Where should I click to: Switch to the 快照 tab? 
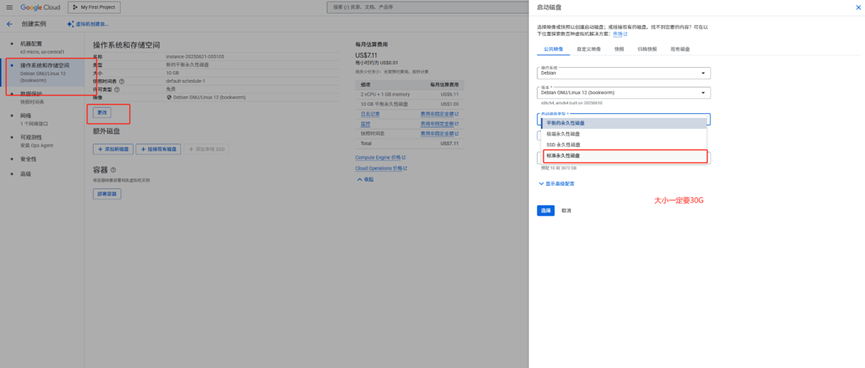point(619,49)
